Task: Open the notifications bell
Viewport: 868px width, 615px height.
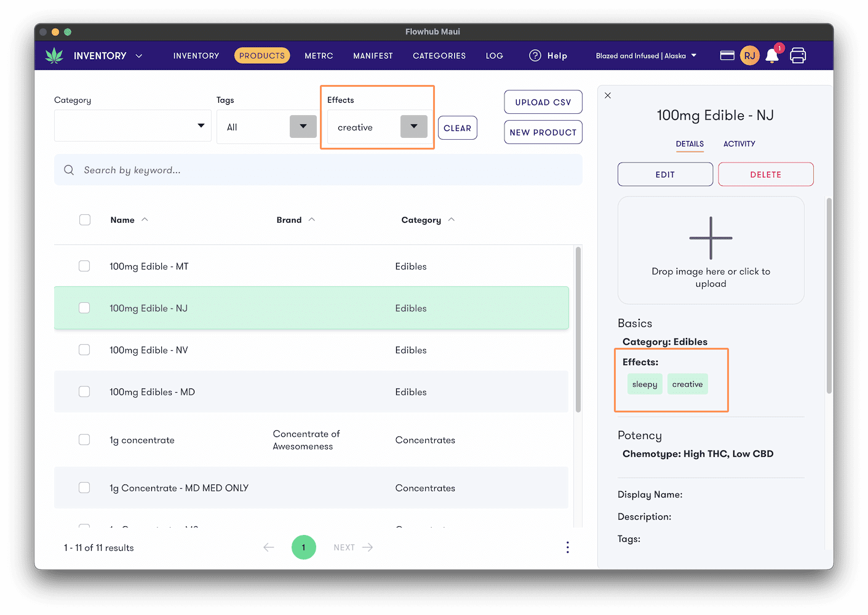Action: (x=772, y=56)
